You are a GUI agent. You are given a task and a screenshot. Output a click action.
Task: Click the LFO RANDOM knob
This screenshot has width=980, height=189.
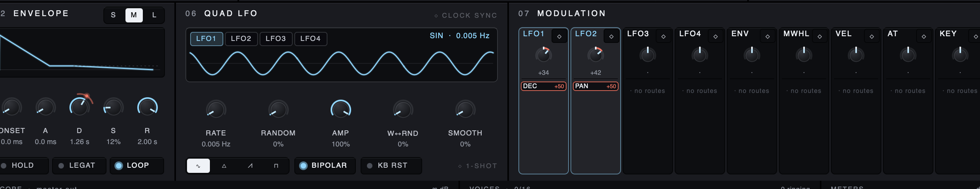click(x=278, y=109)
